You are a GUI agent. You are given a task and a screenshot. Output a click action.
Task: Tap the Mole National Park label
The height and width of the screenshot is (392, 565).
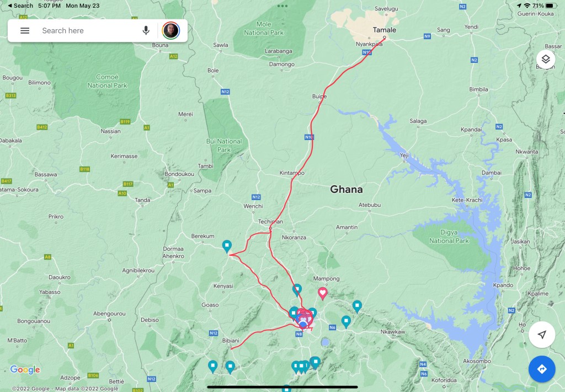point(264,29)
